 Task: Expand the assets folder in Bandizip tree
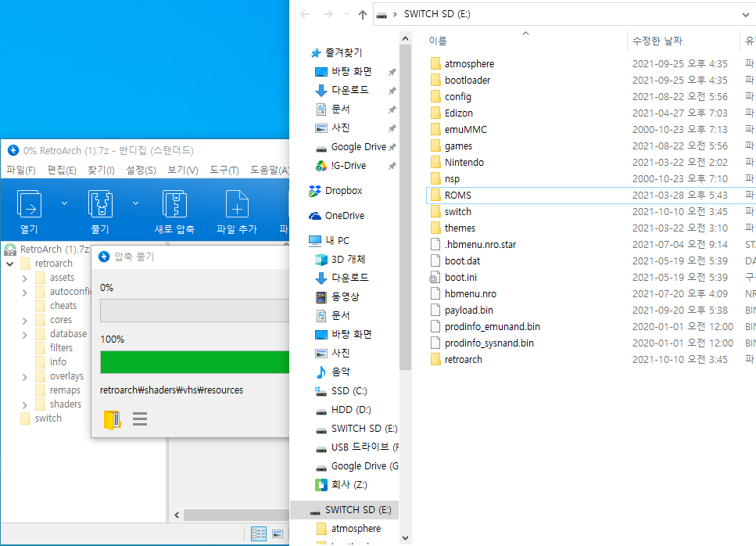click(x=24, y=278)
